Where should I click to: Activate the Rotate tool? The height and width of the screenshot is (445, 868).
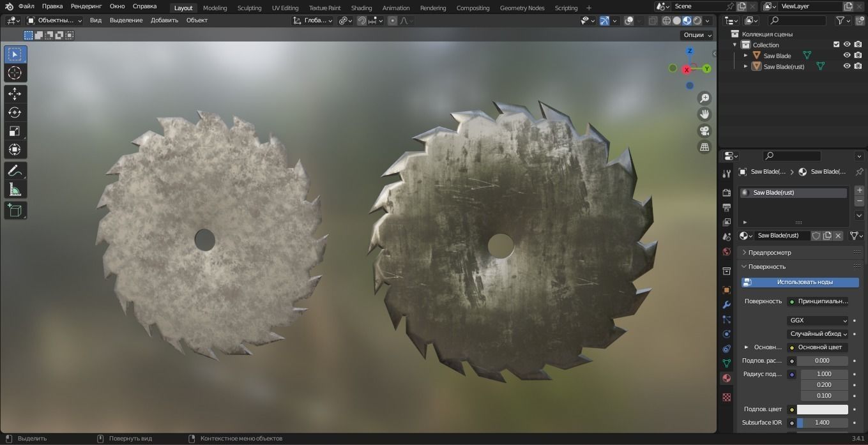pyautogui.click(x=15, y=112)
